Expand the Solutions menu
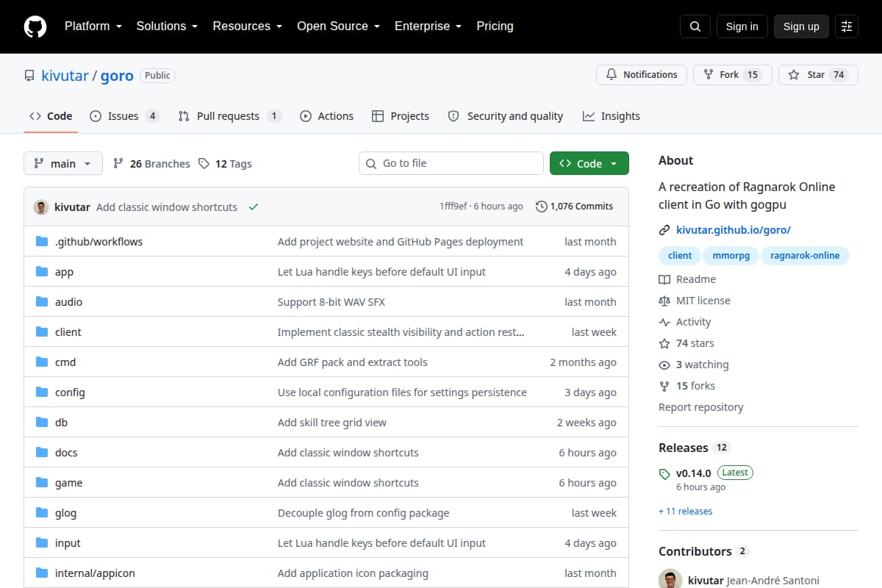Screen dimensions: 882x588 167,26
